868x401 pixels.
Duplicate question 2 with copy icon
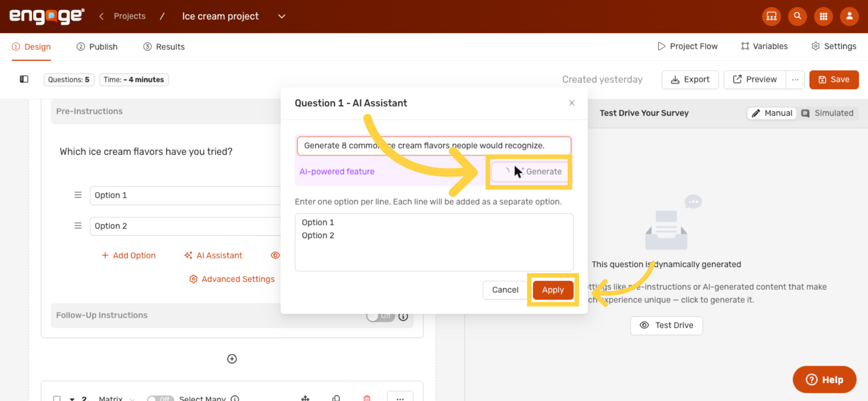tap(336, 398)
